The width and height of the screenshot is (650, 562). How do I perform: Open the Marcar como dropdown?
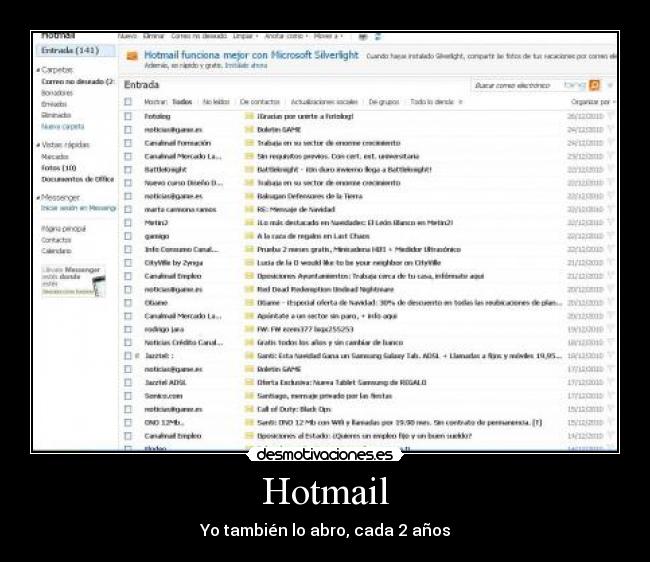286,36
